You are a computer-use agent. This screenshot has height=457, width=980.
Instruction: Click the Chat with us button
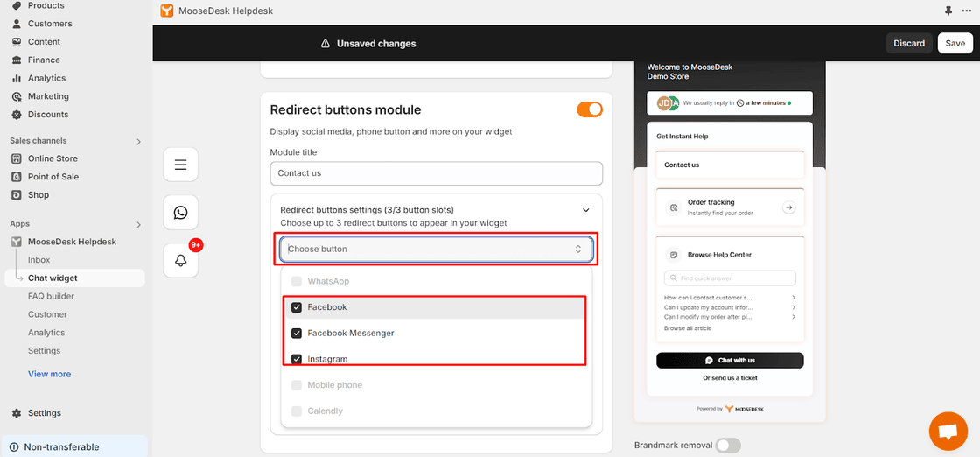click(x=730, y=360)
